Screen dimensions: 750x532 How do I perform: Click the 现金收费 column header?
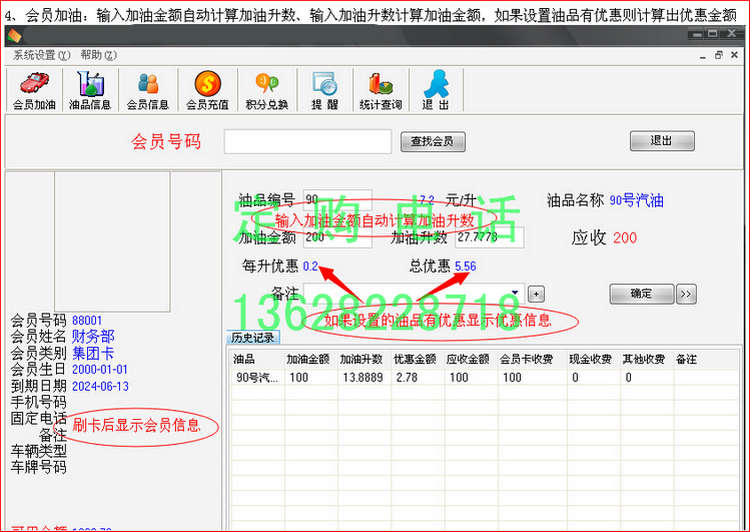(594, 359)
